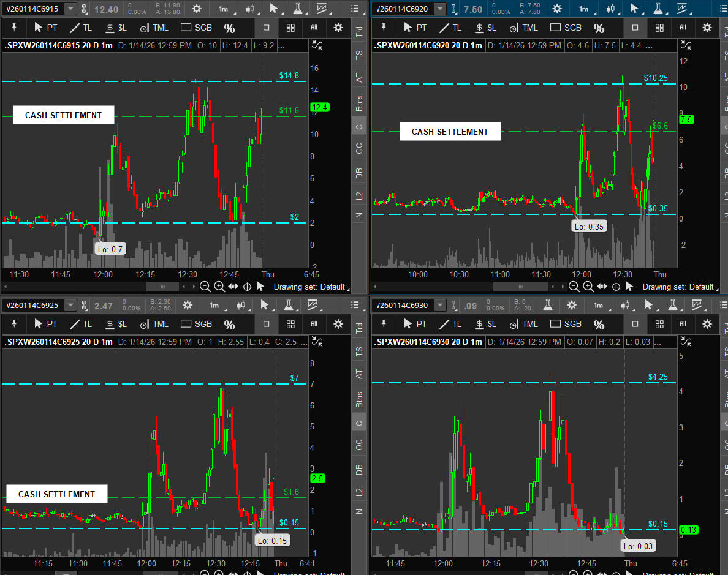This screenshot has height=575, width=728.
Task: Zoom out on the C6920 chart
Action: pyautogui.click(x=574, y=287)
